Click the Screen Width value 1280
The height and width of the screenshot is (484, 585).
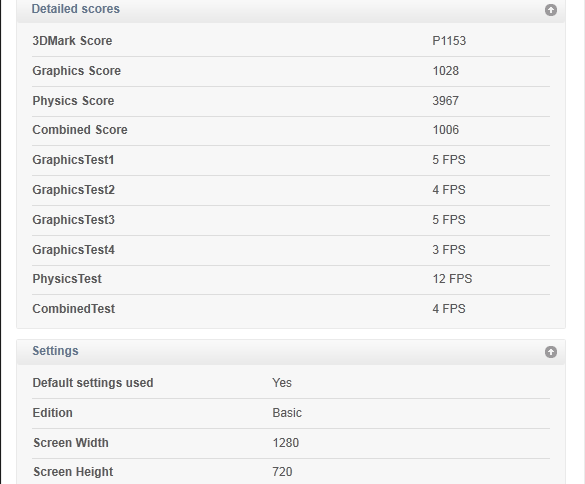point(285,443)
